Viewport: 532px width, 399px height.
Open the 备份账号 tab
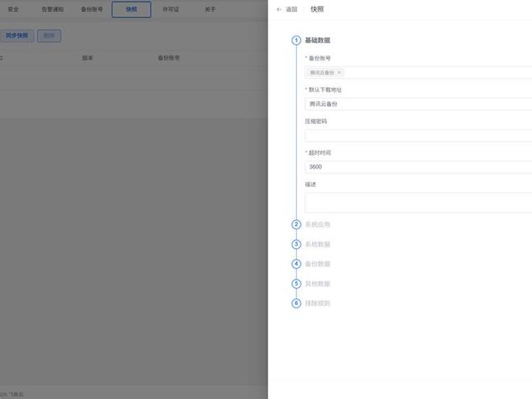point(92,9)
